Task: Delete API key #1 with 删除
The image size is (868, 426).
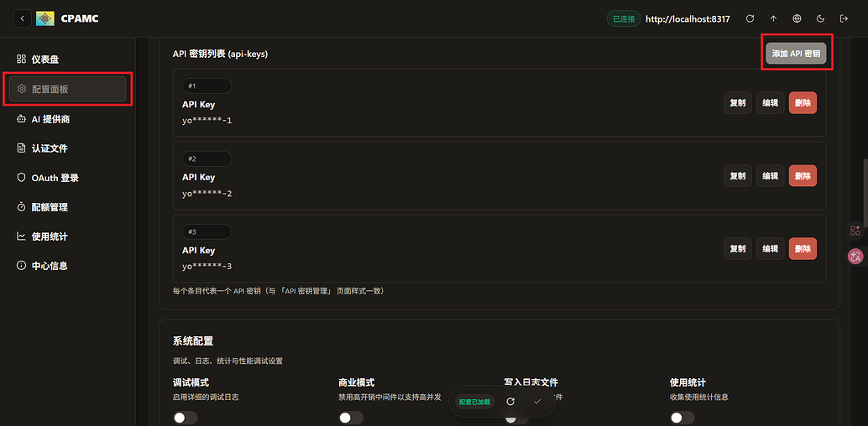Action: (803, 103)
